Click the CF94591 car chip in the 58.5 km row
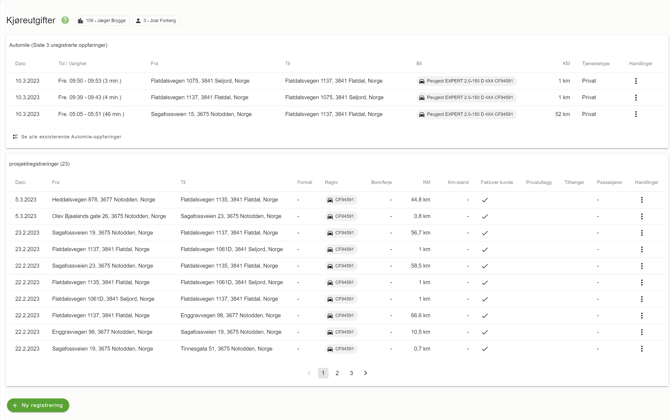Screen dimensions: 670x420 [x=341, y=266]
